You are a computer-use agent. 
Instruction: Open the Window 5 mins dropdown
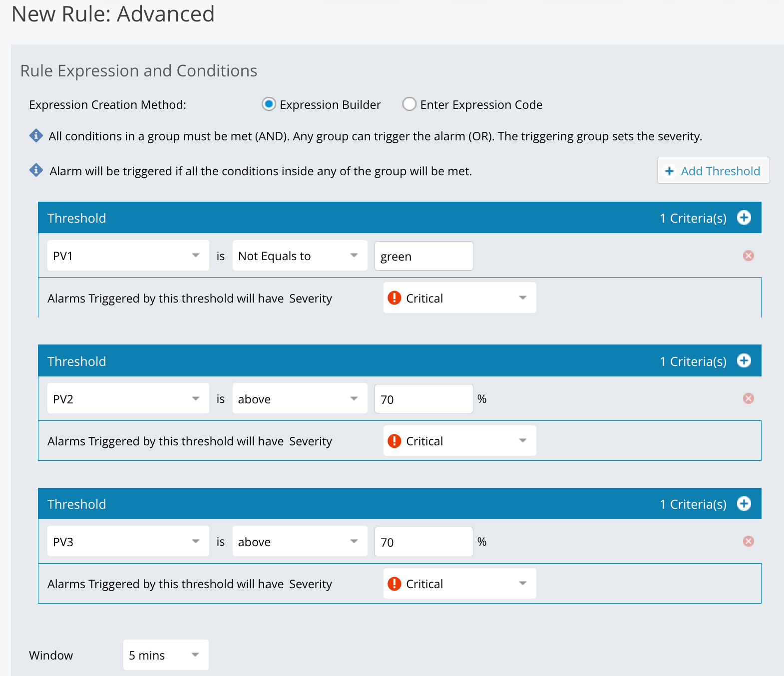[165, 655]
